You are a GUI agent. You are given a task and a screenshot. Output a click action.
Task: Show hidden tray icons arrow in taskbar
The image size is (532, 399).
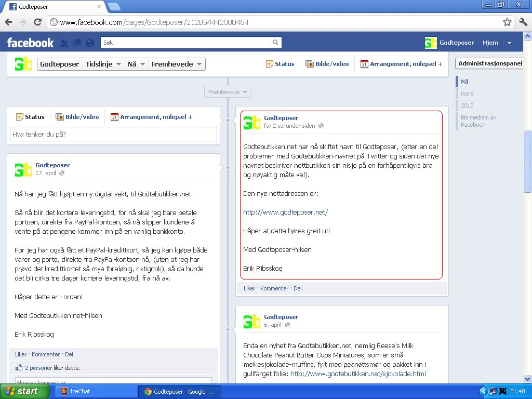coord(484,392)
